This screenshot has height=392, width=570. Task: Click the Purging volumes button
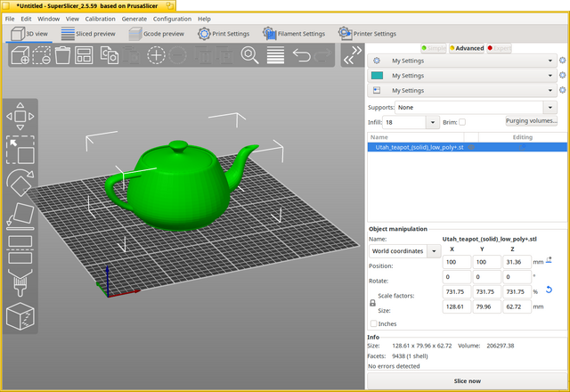tap(531, 121)
